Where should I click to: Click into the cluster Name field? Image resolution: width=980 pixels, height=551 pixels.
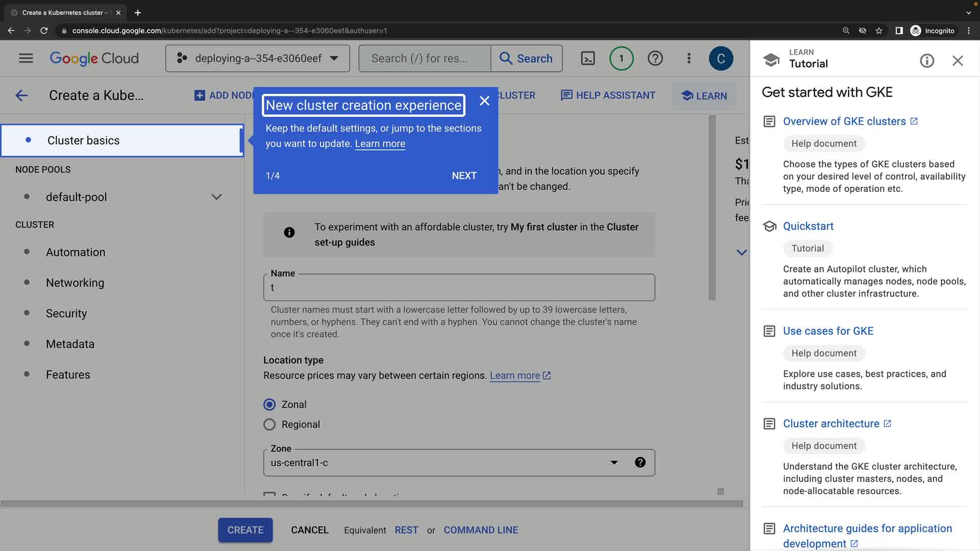point(458,288)
